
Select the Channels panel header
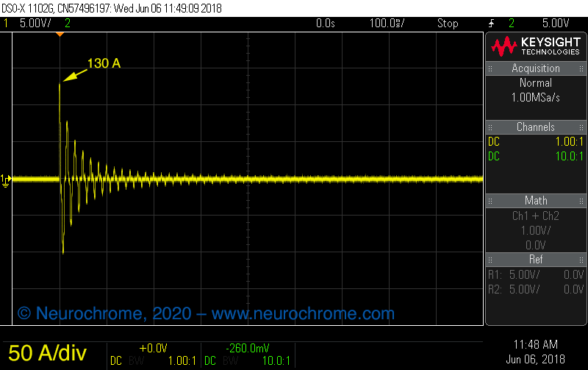[536, 127]
